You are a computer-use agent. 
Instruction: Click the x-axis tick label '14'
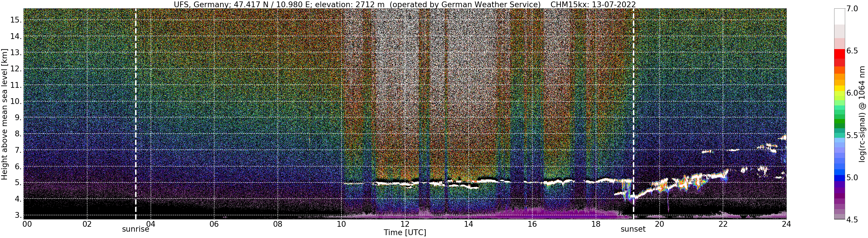pos(468,224)
